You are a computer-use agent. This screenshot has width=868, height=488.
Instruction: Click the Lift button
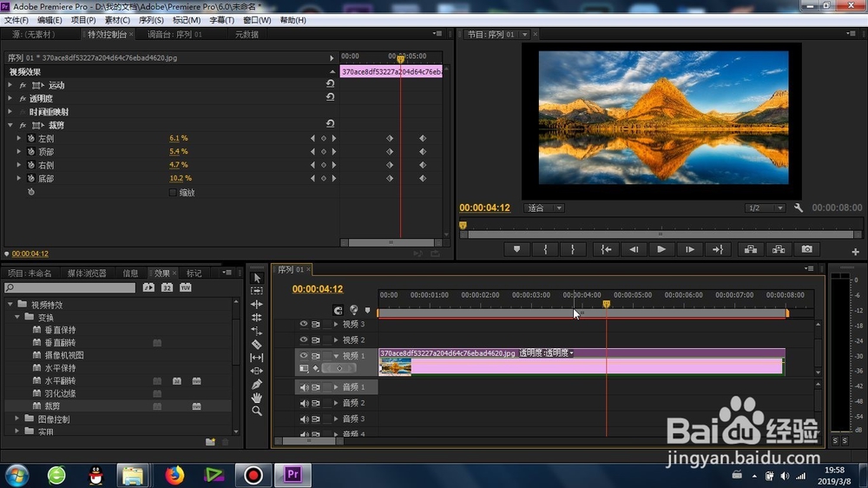pos(751,249)
